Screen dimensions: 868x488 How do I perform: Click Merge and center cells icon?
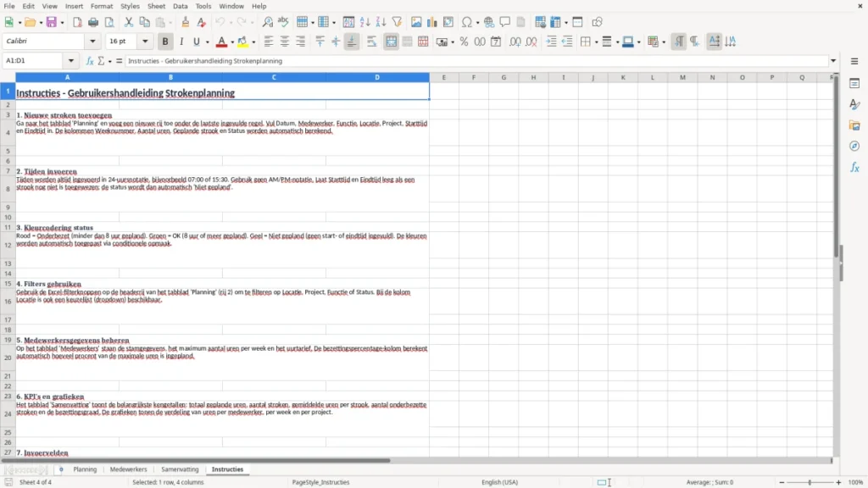tap(392, 42)
